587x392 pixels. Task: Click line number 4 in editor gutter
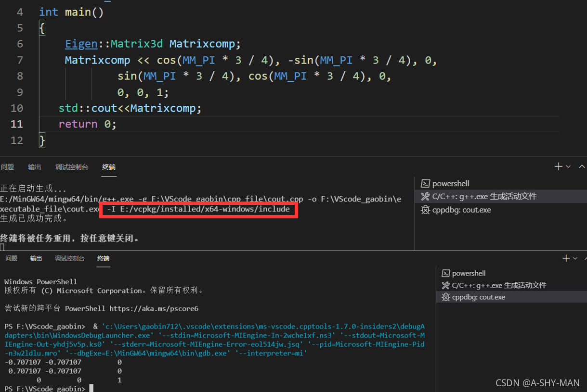[20, 12]
